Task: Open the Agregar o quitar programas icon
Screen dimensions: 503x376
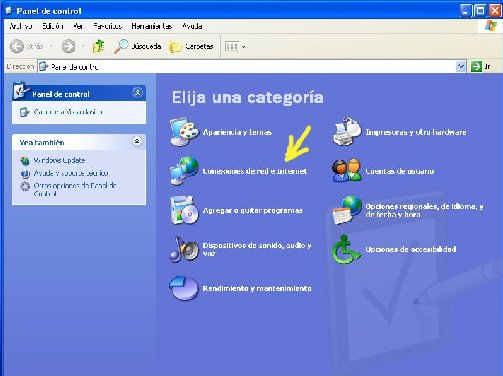Action: 184,210
